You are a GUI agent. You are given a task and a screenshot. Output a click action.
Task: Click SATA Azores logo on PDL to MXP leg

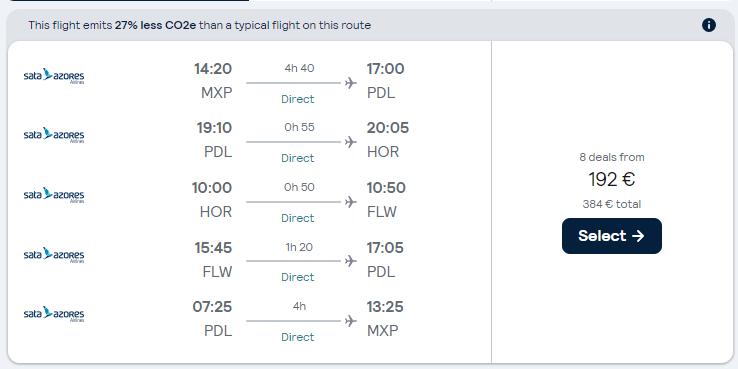pyautogui.click(x=54, y=314)
